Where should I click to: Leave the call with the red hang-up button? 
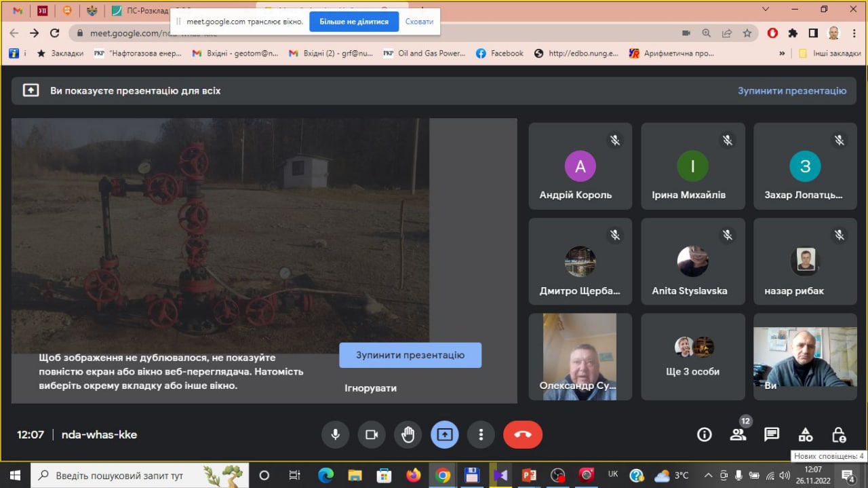coord(523,434)
